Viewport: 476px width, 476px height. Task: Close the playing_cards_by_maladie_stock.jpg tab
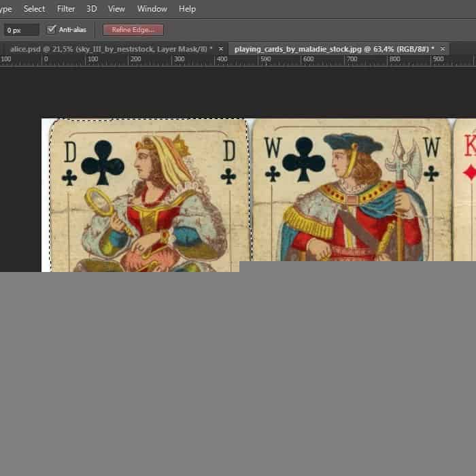(443, 49)
